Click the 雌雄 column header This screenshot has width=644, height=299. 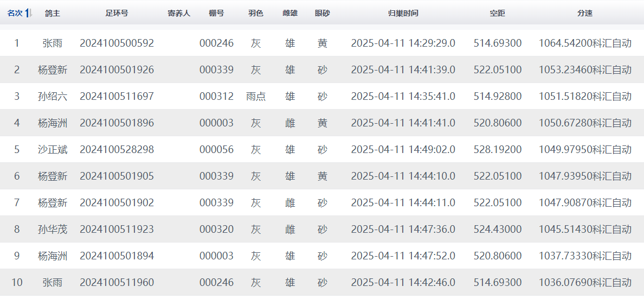click(290, 14)
